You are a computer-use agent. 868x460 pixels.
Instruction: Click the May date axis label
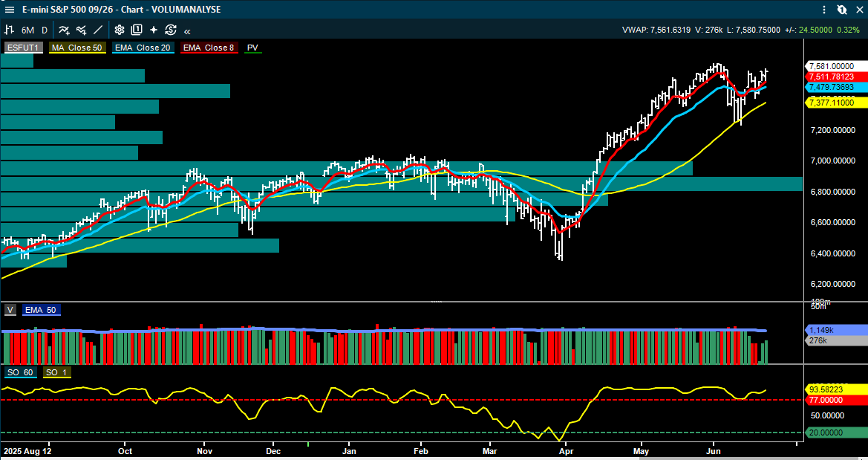(641, 450)
